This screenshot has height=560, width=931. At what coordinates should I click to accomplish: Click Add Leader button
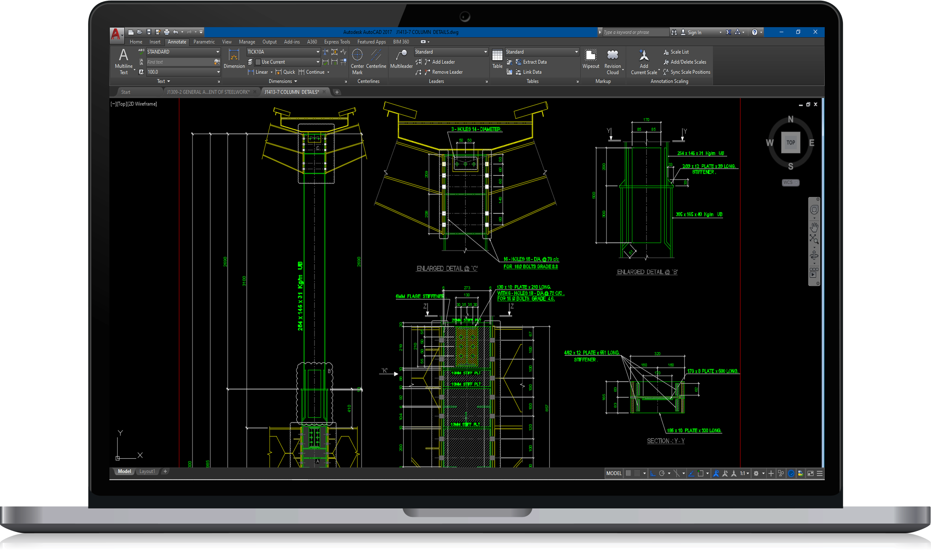coord(440,62)
